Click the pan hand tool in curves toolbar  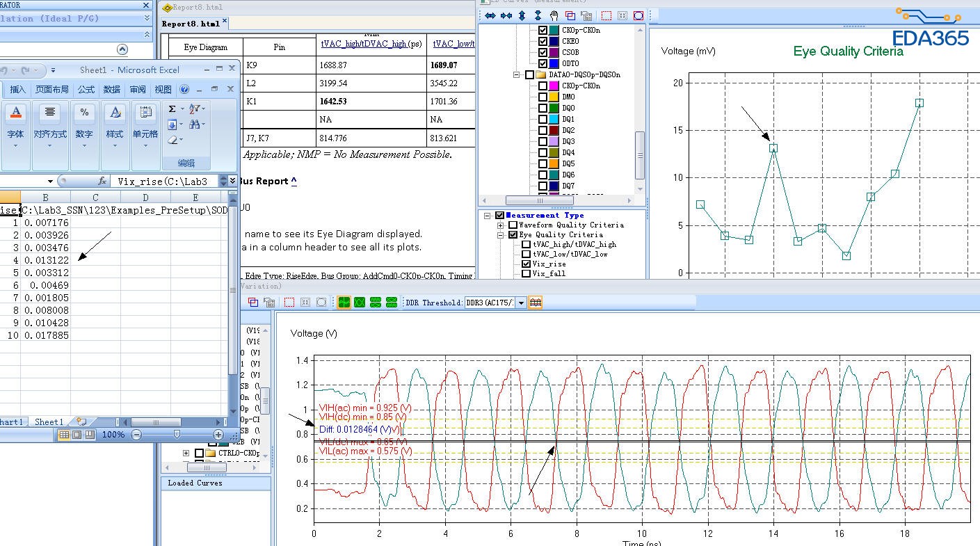click(554, 15)
